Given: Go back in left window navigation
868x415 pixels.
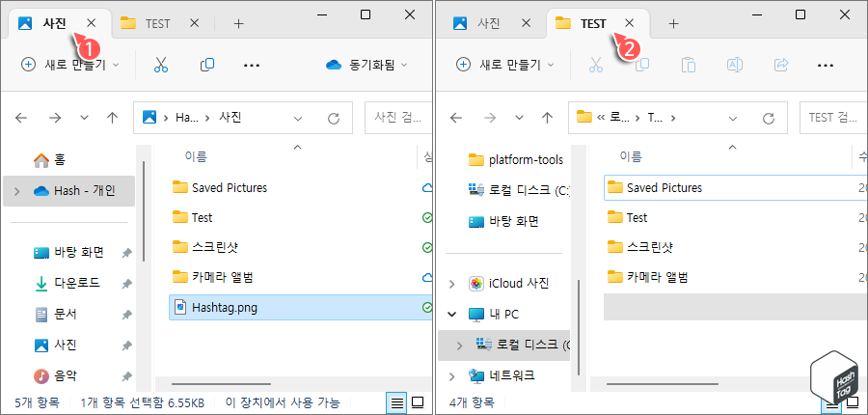Looking at the screenshot, I should coord(21,118).
